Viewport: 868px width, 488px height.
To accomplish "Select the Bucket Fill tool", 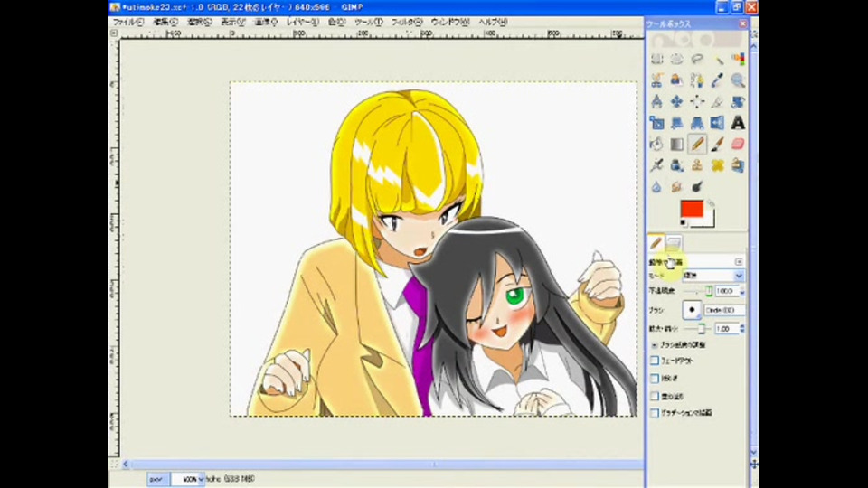I will pos(656,144).
